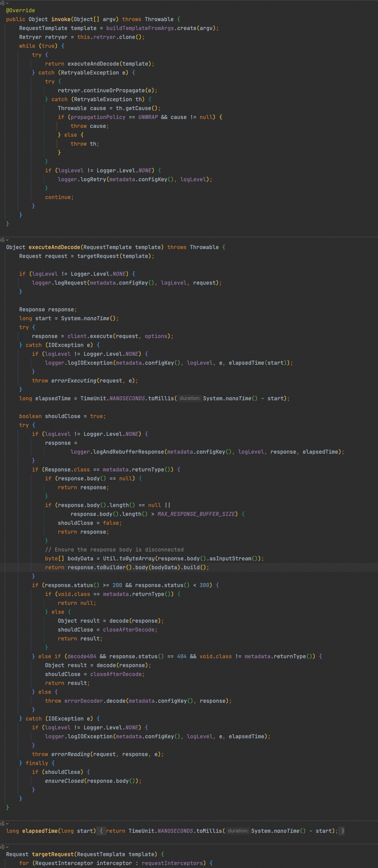This screenshot has height=868, width=378.
Task: Open the chevron dropdown above the invoke method
Action: pos(7,3)
